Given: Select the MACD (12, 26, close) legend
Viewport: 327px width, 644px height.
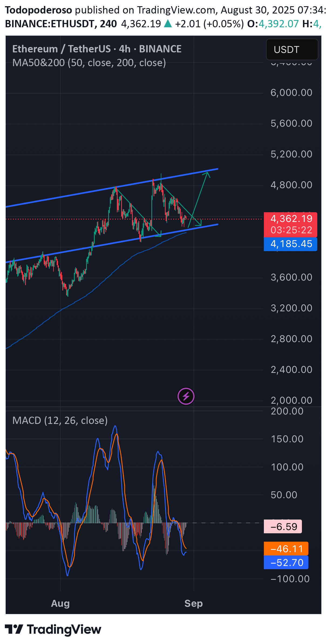Looking at the screenshot, I should pos(60,420).
